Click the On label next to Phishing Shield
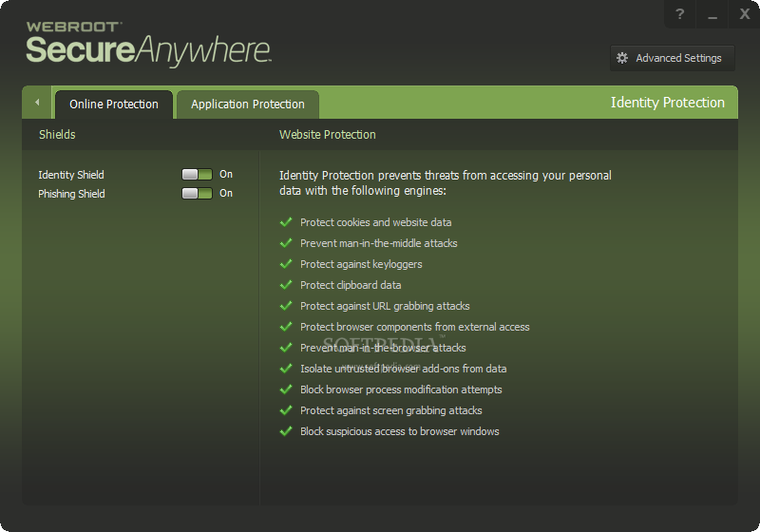This screenshot has width=760, height=532. click(226, 193)
